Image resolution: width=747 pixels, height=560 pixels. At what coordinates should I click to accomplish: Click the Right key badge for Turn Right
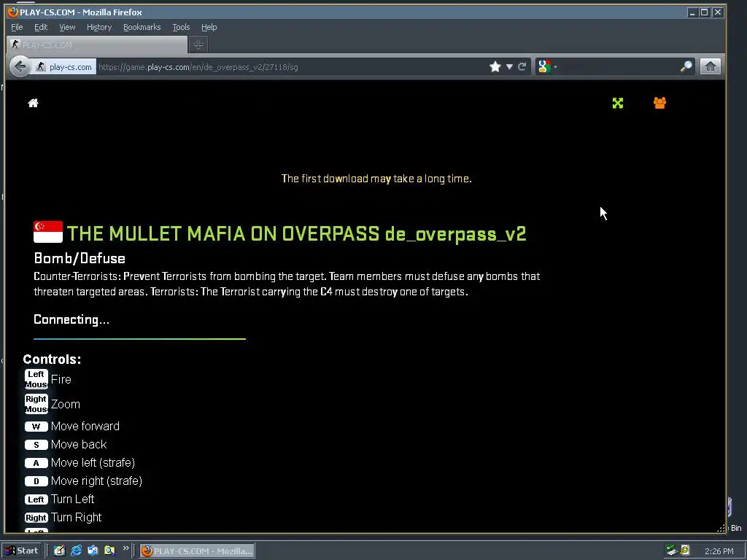[x=36, y=518]
